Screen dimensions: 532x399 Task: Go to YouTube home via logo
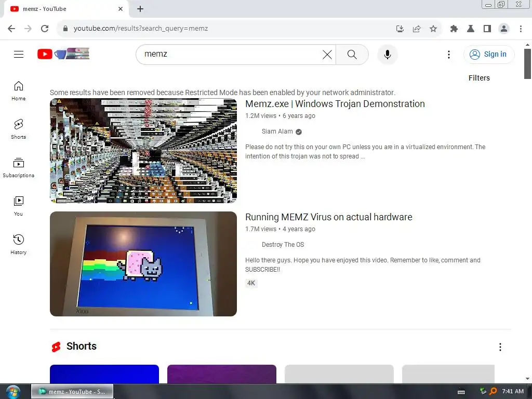(63, 54)
